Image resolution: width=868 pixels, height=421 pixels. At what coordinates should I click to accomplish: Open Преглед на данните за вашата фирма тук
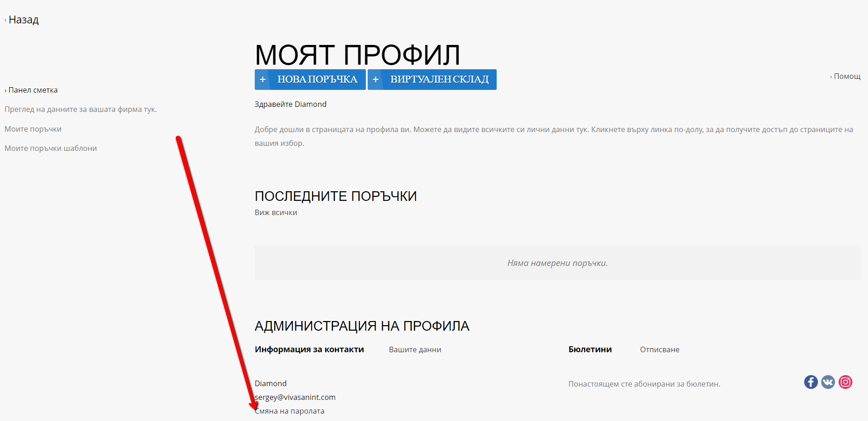(81, 109)
